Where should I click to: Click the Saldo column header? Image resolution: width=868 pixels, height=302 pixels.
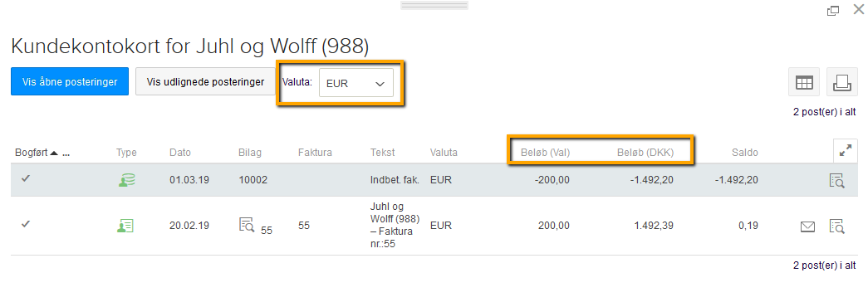pos(743,153)
